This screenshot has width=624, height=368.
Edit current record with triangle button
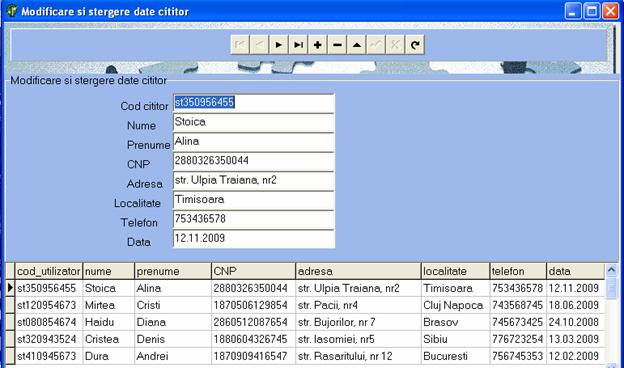coord(357,45)
